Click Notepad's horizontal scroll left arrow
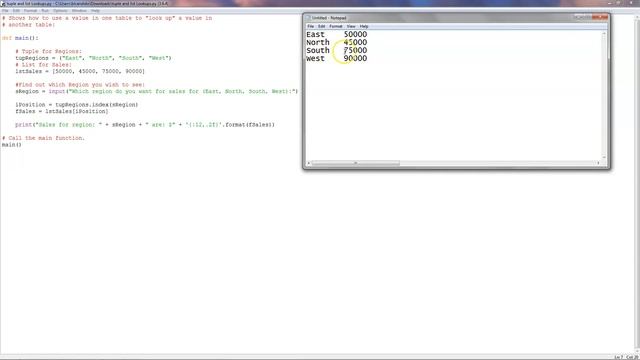The height and width of the screenshot is (360, 640). (309, 163)
